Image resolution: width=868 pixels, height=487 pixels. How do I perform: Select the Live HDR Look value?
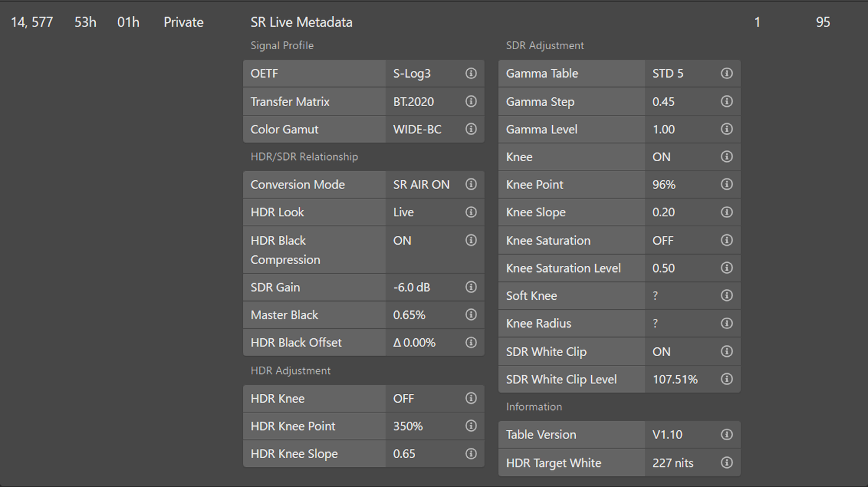click(x=403, y=212)
